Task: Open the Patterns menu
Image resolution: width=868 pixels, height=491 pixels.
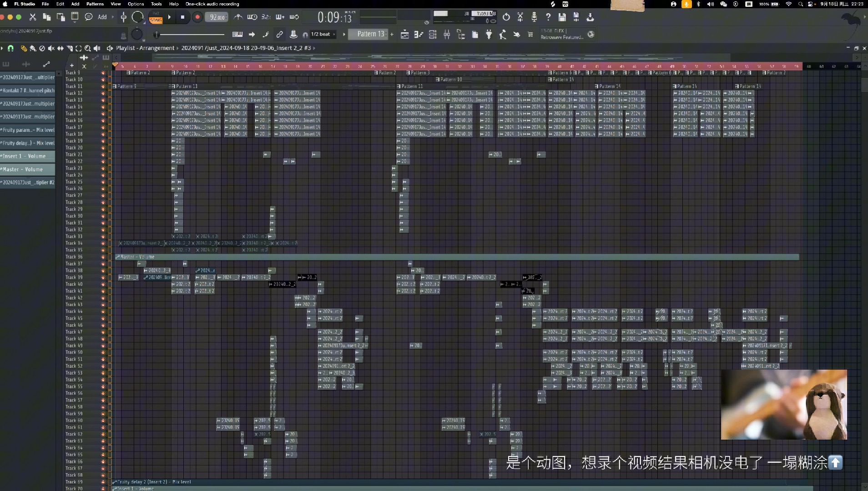Action: tap(95, 4)
